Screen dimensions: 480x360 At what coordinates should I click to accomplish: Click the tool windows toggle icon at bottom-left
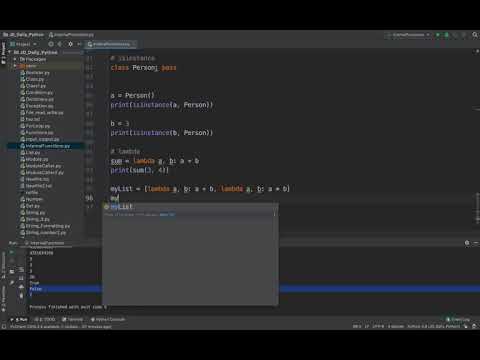[x=4, y=326]
